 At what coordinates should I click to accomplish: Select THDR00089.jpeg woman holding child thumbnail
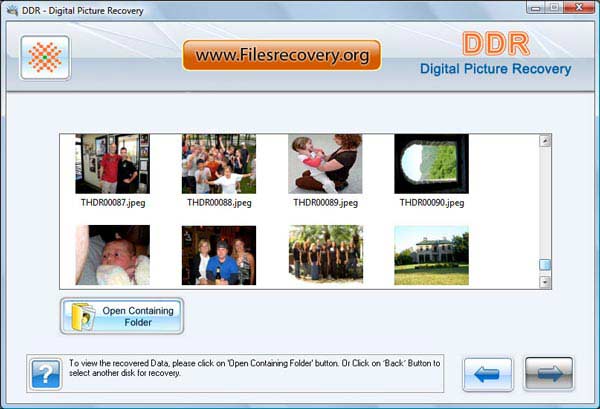[325, 164]
